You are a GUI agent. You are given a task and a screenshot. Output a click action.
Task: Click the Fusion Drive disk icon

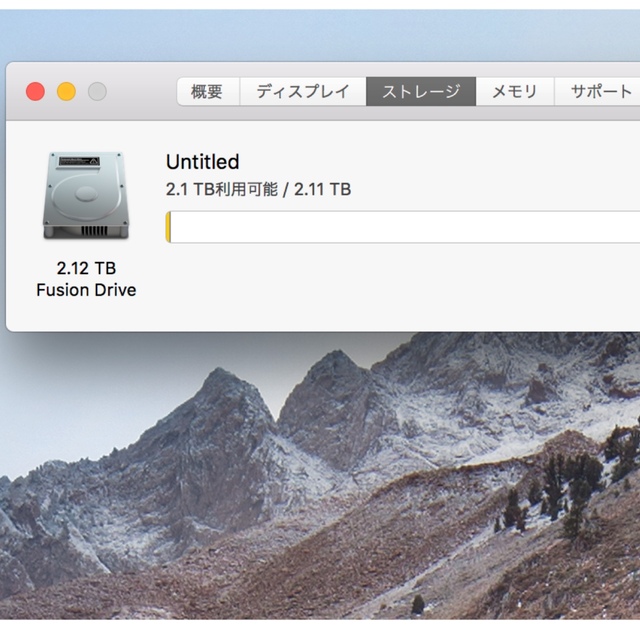[86, 196]
